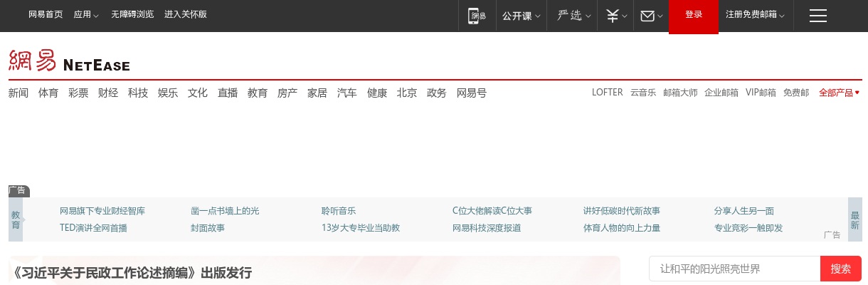Viewport: 868px width, 285px height.
Task: Open the 新闻 channel
Action: tap(18, 93)
